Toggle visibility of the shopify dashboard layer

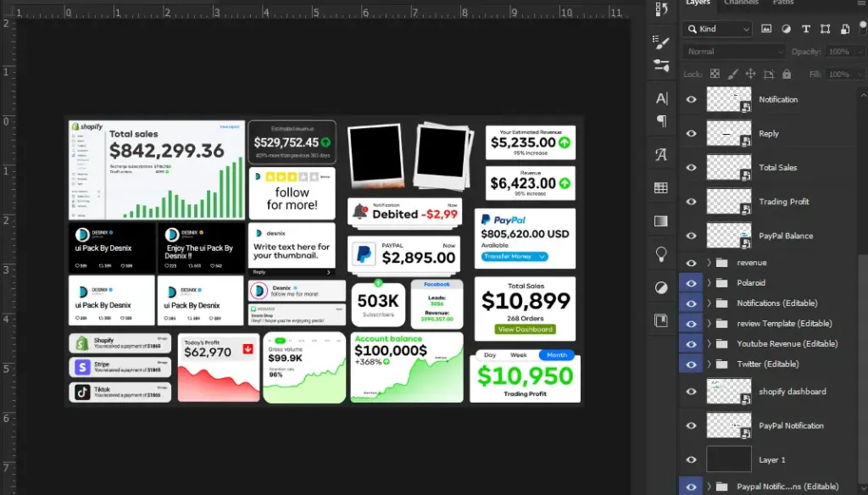point(692,392)
